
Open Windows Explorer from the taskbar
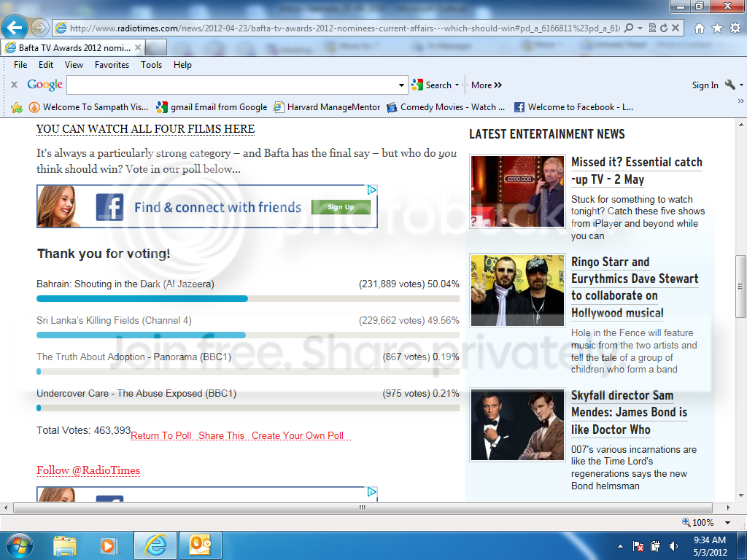click(64, 545)
